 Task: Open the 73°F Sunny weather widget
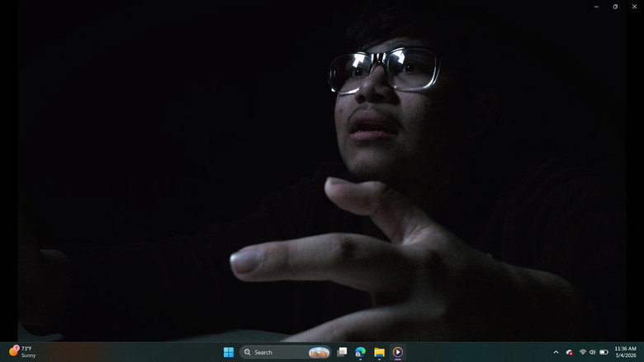click(22, 352)
